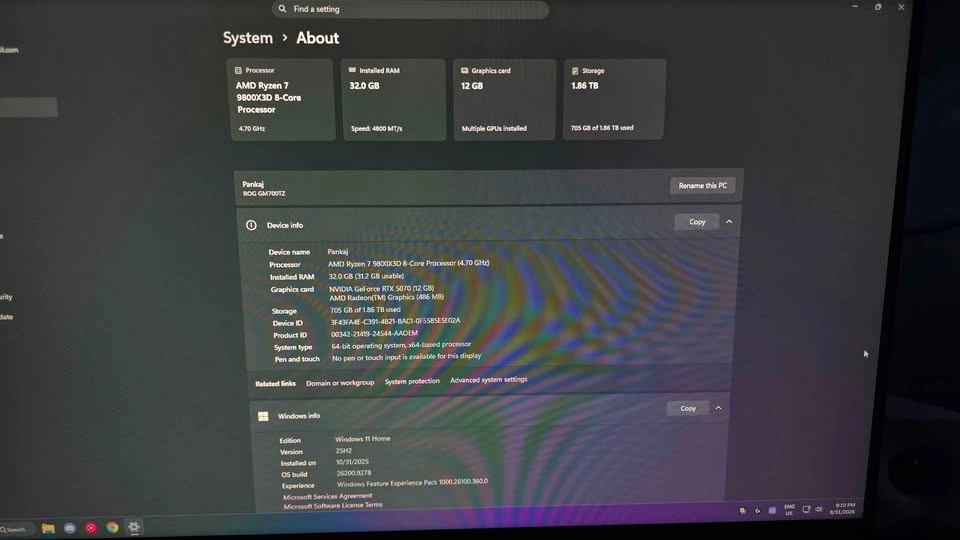
Task: Open System protection link
Action: point(412,381)
